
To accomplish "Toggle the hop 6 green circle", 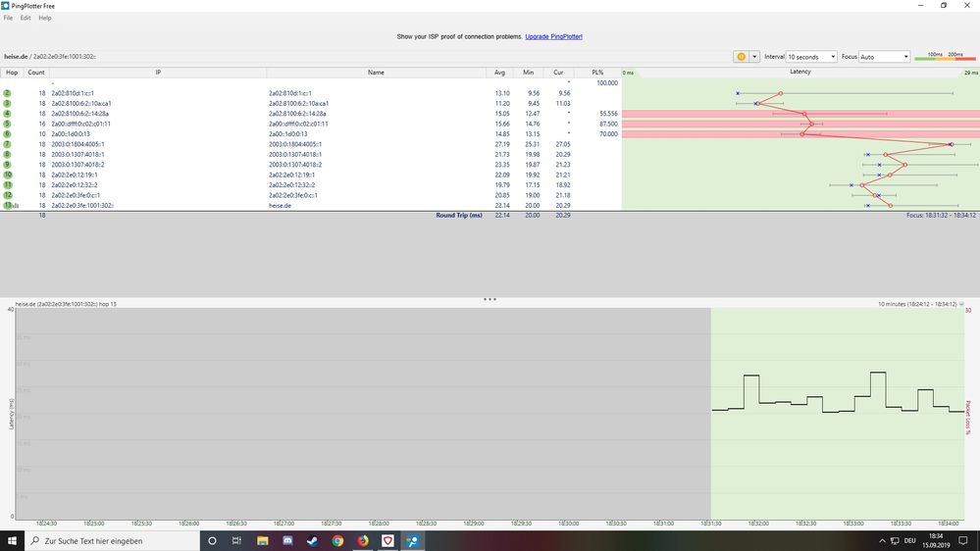I will [8, 133].
